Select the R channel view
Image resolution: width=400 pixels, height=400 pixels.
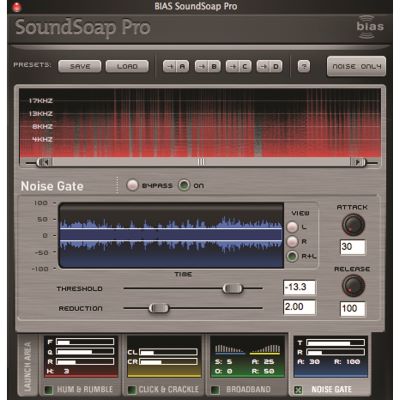292,241
